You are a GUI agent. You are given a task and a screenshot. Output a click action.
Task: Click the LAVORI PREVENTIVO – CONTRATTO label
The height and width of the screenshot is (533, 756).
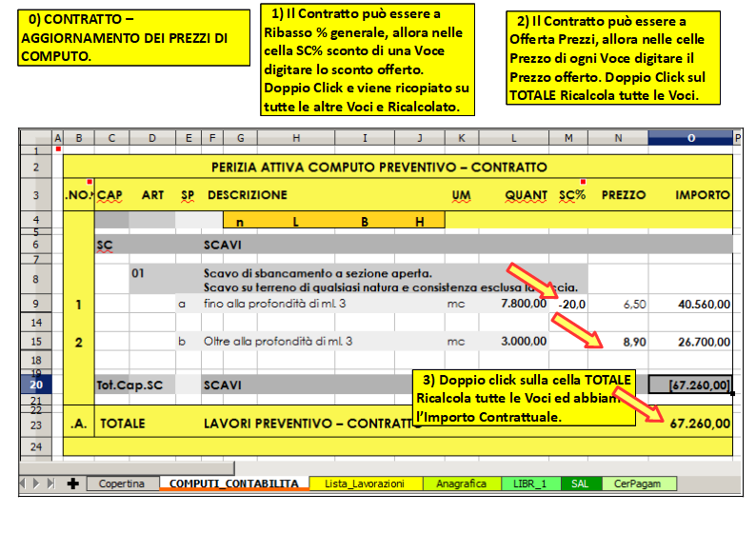pyautogui.click(x=313, y=424)
